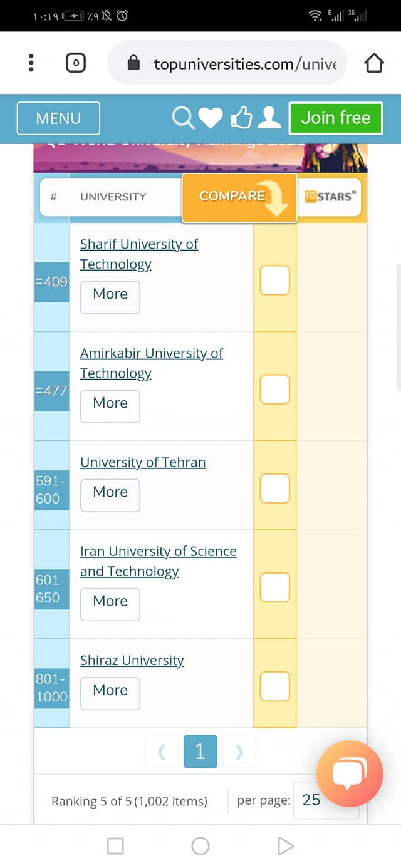This screenshot has width=401, height=868.
Task: Open the browser tab counter
Action: 75,63
